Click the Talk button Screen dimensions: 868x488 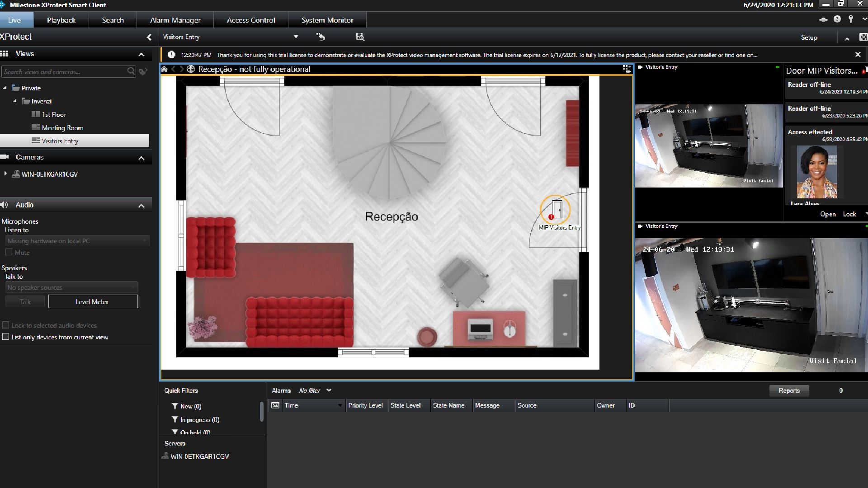(x=25, y=301)
